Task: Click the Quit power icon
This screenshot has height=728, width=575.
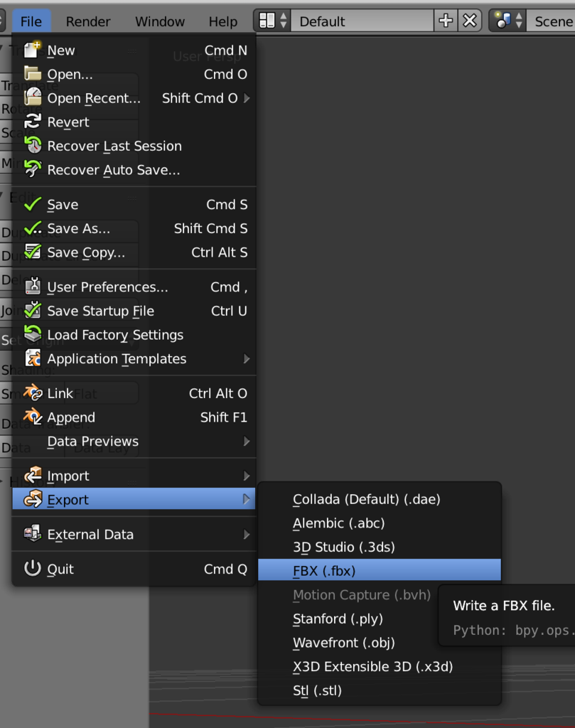Action: 33,568
